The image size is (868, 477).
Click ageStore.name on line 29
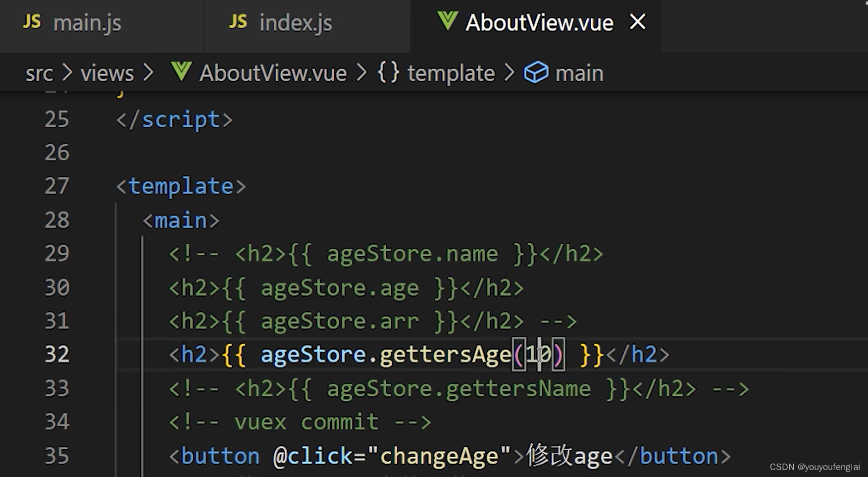[x=412, y=254]
